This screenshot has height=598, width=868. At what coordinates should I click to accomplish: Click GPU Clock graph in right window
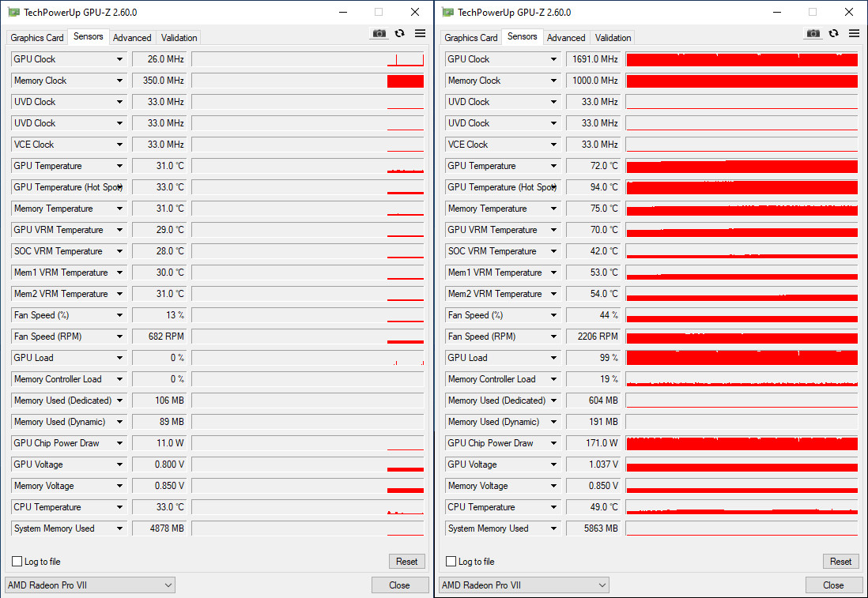coord(742,59)
